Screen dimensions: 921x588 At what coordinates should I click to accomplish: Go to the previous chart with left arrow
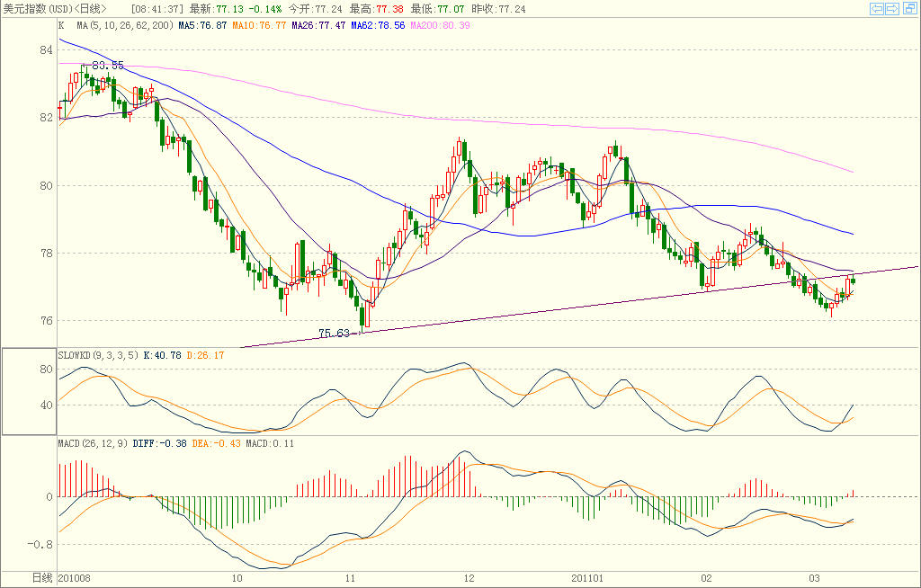pyautogui.click(x=877, y=8)
